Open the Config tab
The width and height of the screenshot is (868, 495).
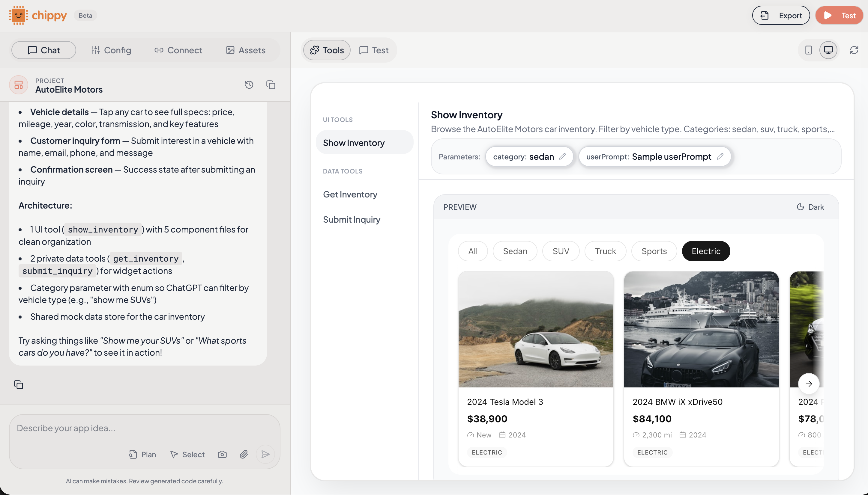pos(111,50)
